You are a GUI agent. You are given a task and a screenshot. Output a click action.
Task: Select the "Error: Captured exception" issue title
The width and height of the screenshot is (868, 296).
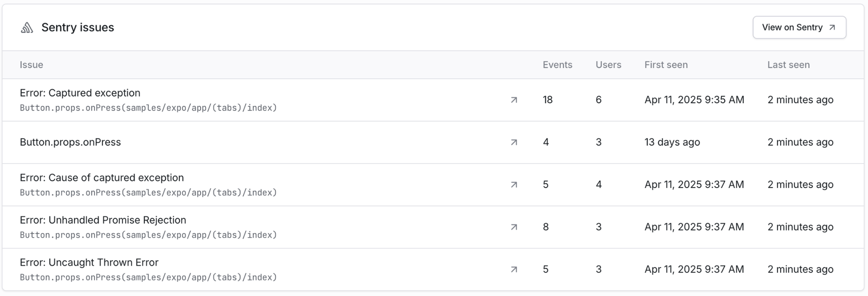(80, 93)
